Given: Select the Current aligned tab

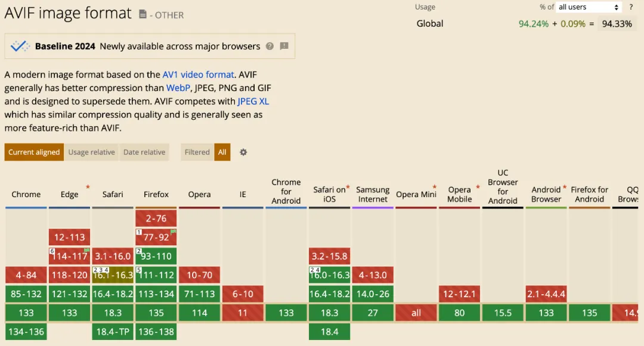Looking at the screenshot, I should tap(34, 152).
